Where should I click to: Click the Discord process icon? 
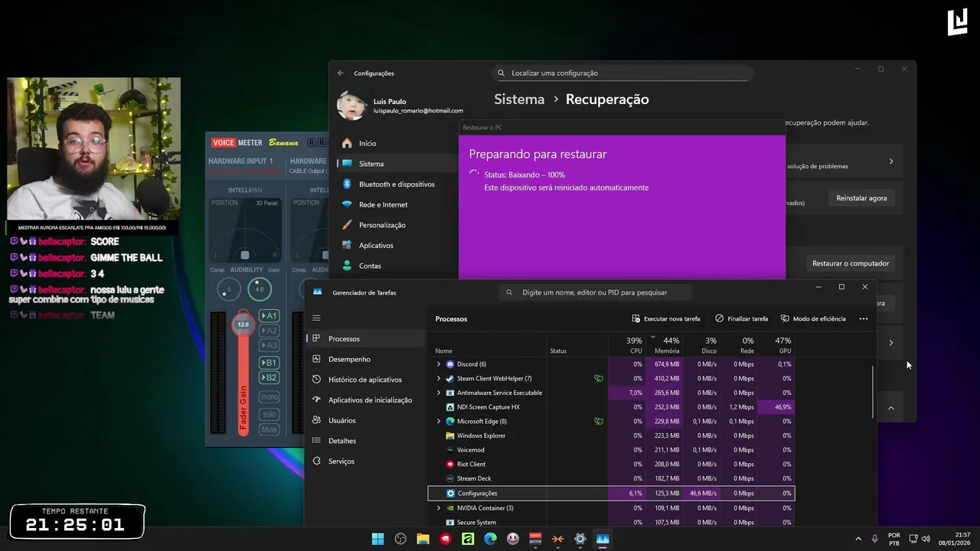(450, 364)
